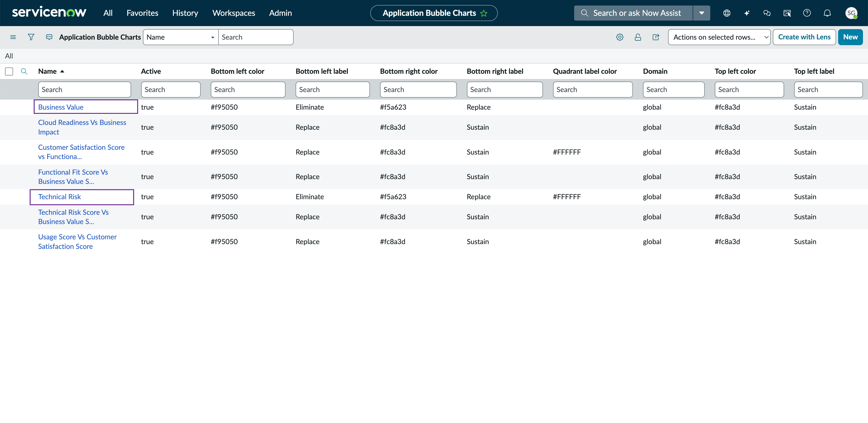Focus the Quadrant label color search field

pyautogui.click(x=593, y=90)
